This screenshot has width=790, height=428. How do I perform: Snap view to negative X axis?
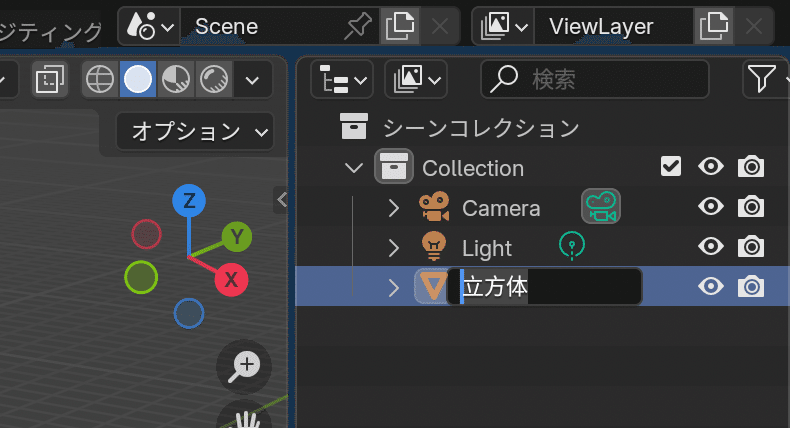pyautogui.click(x=147, y=234)
